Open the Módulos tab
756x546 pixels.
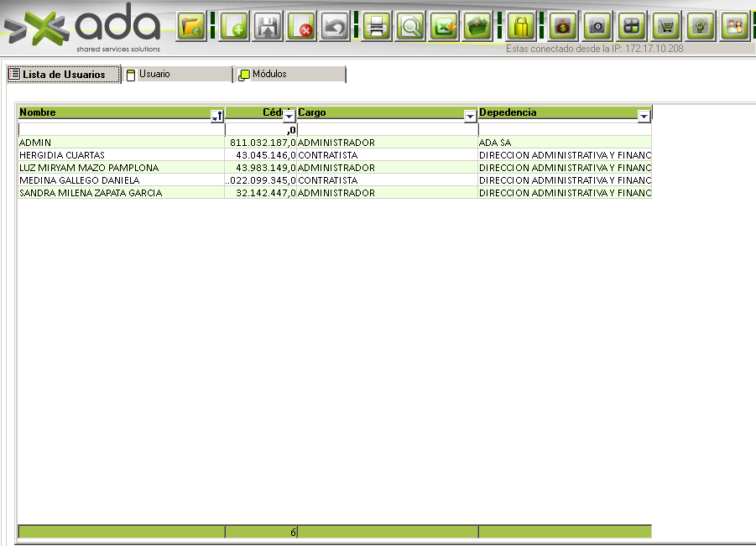(x=290, y=74)
